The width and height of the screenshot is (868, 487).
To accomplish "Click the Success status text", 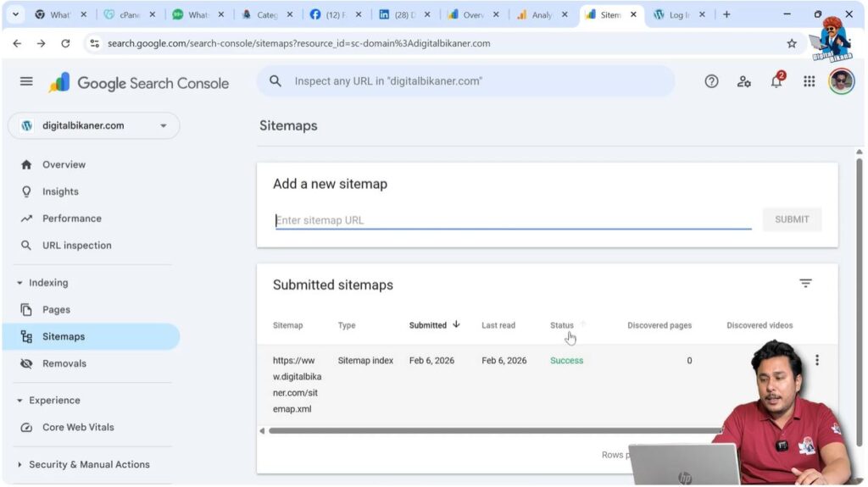I will click(x=566, y=361).
